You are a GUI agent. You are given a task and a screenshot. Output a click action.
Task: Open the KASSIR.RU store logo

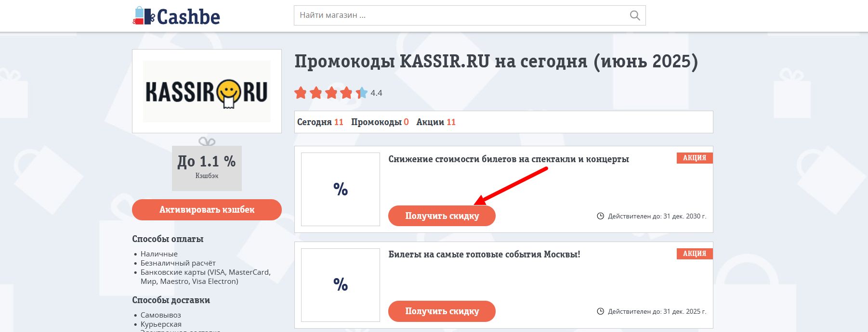[x=207, y=91]
